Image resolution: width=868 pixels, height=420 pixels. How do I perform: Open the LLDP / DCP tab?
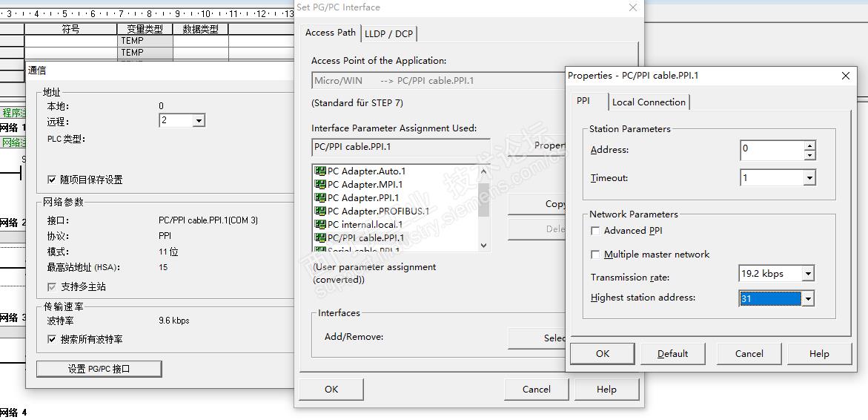[x=388, y=34]
